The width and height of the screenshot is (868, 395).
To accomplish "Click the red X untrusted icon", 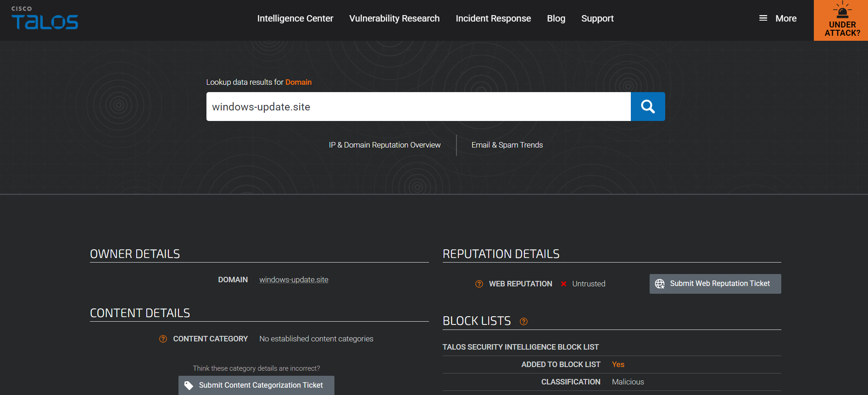I will point(563,284).
